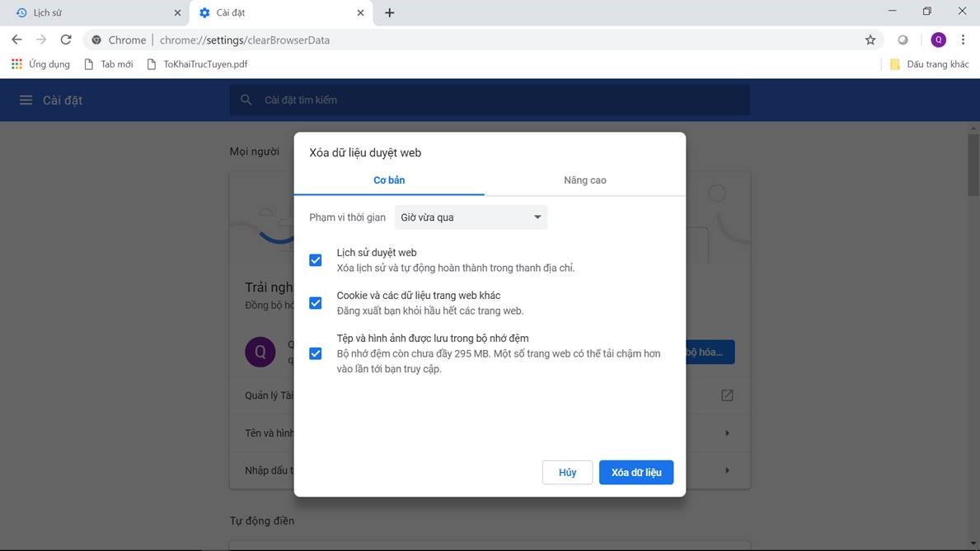Open the Dấu trang khác bookmarks folder
The height and width of the screenshot is (551, 980).
coord(929,64)
